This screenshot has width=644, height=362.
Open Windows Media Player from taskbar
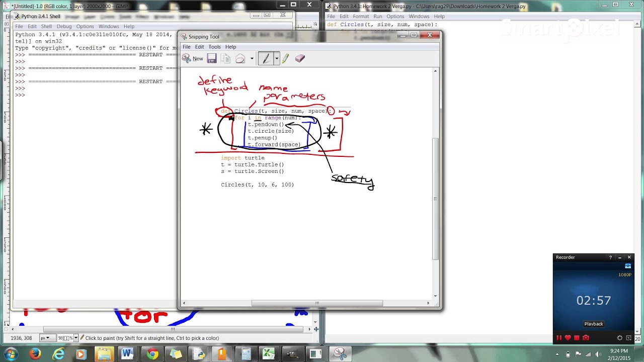81,354
